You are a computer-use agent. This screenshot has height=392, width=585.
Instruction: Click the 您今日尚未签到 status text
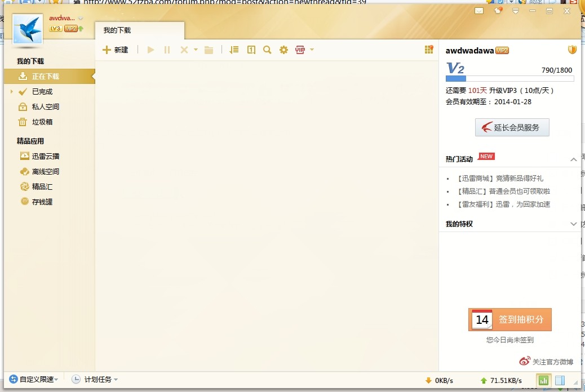point(509,340)
